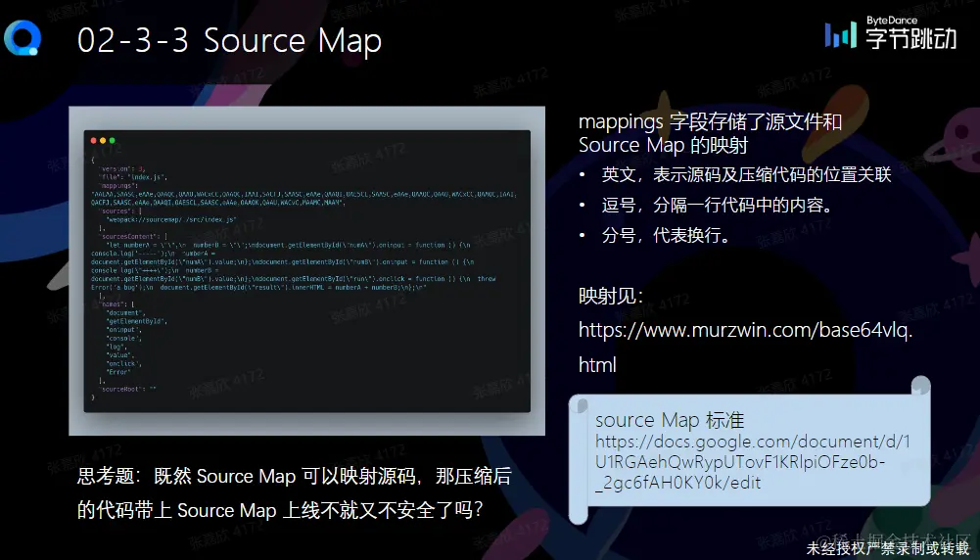Click the text "mappings 字段存储了源文件和"
The height and width of the screenshot is (560, 980).
click(710, 121)
